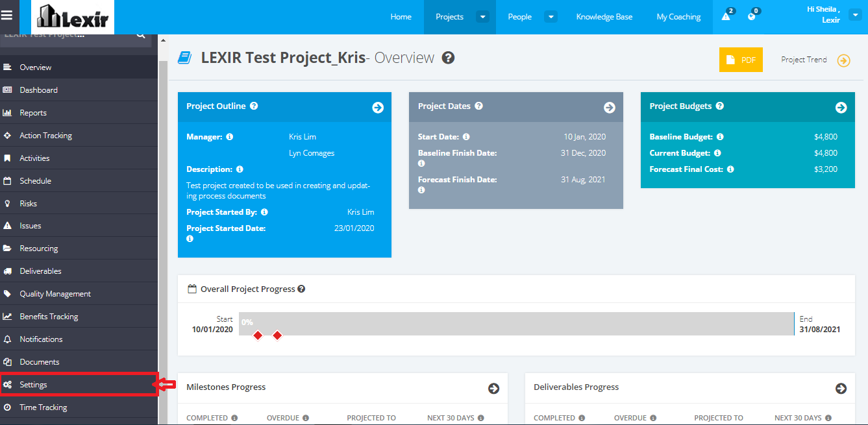Click first red milestone diamond on progress bar
Screen dimensions: 868x425
[x=258, y=335]
